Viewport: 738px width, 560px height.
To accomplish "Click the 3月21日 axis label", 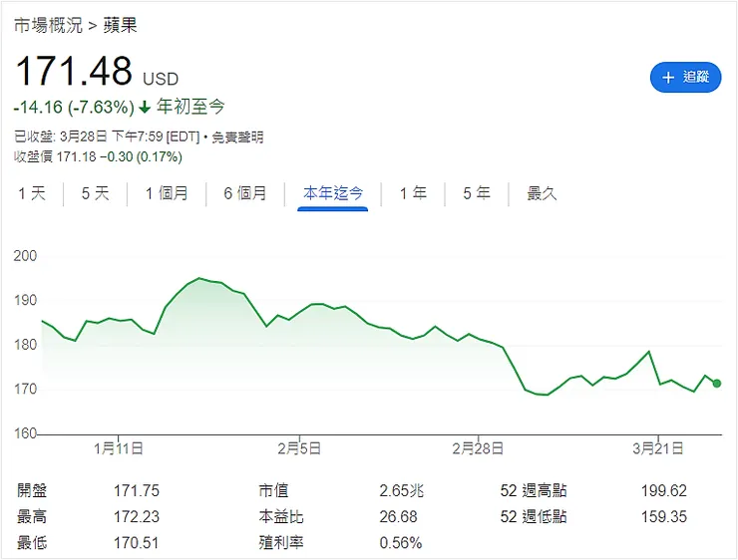I will (657, 448).
